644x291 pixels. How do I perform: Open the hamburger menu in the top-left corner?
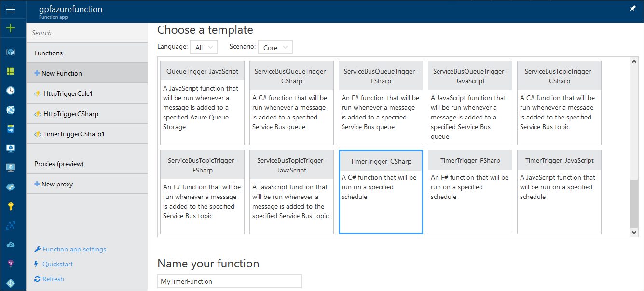point(10,9)
